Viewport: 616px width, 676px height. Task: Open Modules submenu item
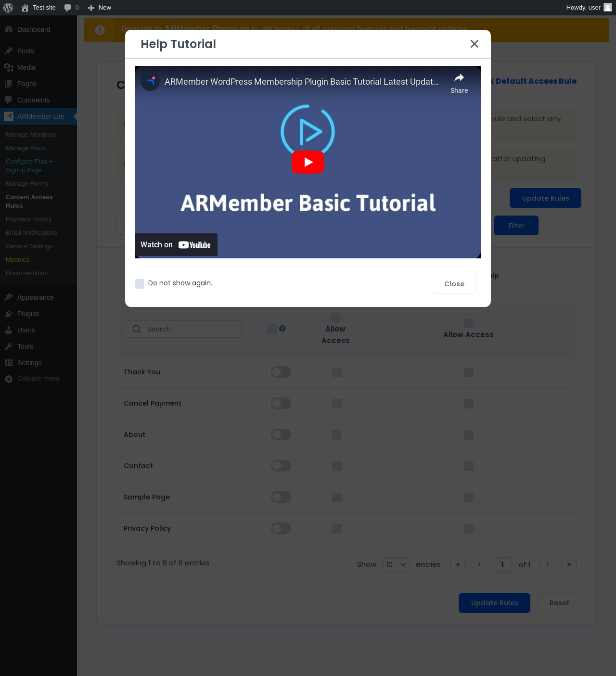17,260
